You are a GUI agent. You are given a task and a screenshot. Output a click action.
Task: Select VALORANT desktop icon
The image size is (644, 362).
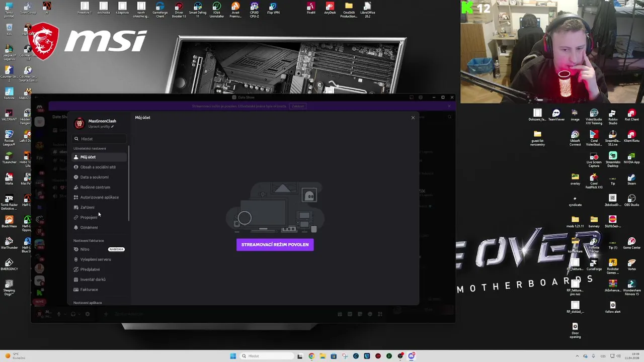point(9,115)
